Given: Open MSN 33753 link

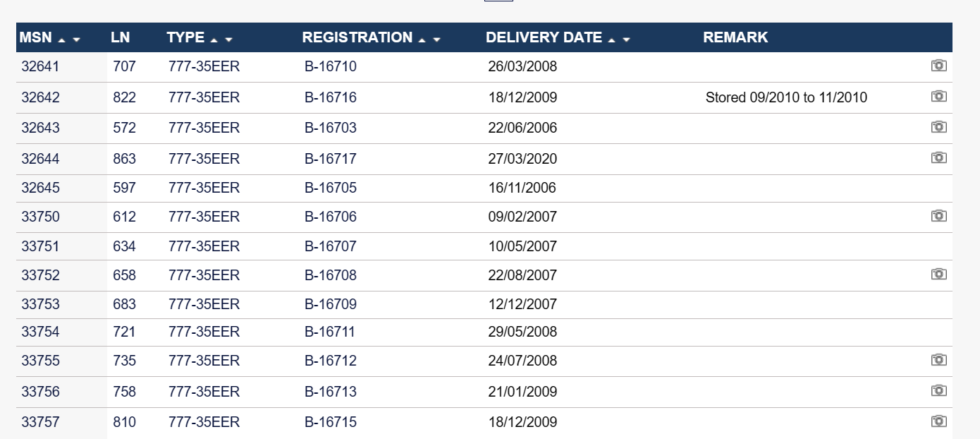Looking at the screenshot, I should (40, 304).
